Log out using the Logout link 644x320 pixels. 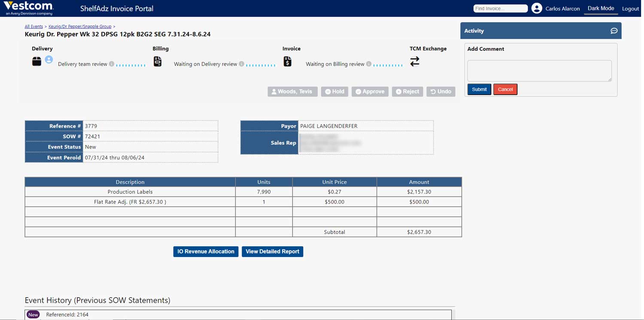(x=630, y=9)
